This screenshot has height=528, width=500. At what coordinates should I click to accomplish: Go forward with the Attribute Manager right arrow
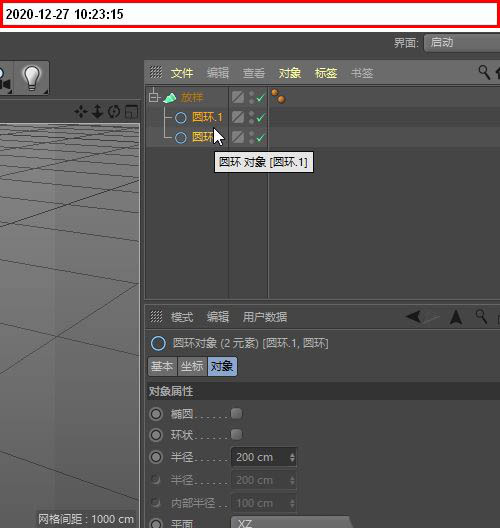coord(432,317)
